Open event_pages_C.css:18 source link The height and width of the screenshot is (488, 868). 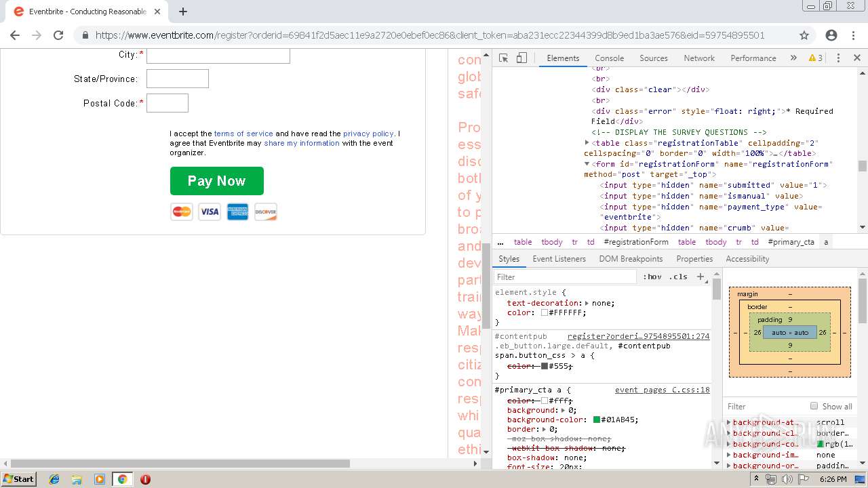click(663, 390)
